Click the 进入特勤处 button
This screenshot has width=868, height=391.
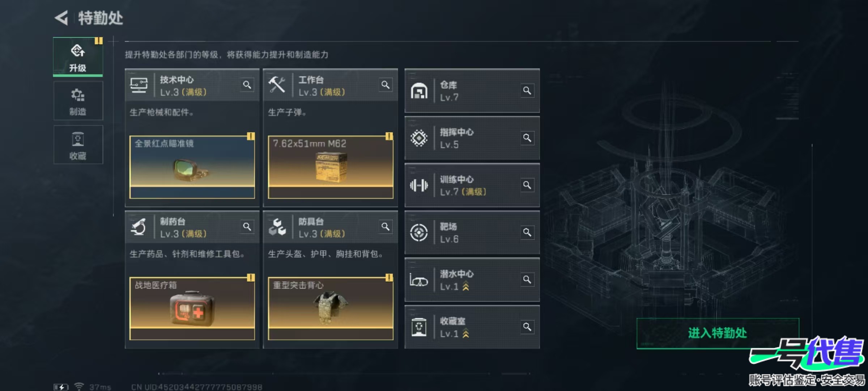pos(718,333)
